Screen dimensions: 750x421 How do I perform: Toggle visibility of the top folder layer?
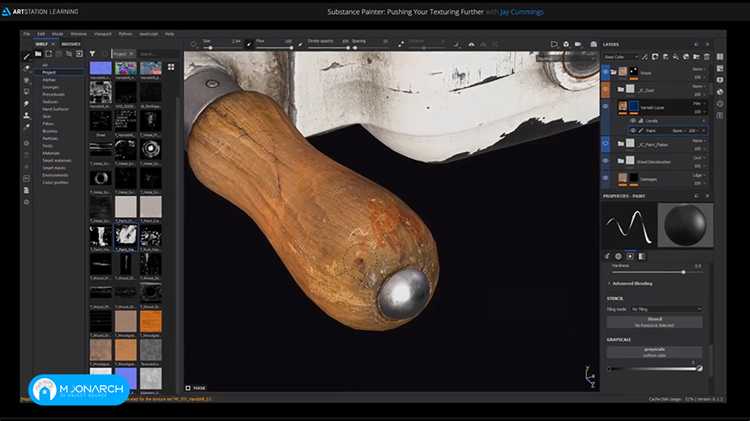(x=606, y=72)
